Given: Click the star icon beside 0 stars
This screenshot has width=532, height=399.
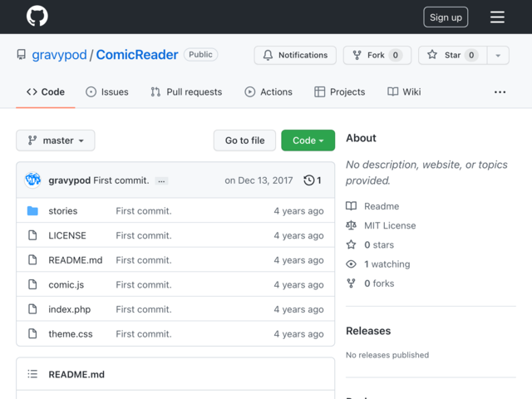Looking at the screenshot, I should (351, 244).
